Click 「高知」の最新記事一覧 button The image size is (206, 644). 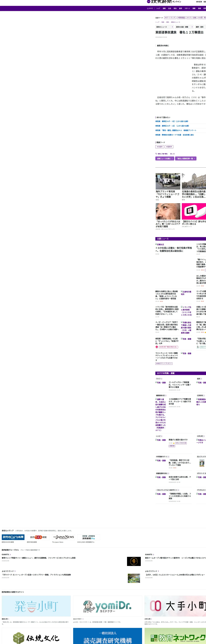tap(186, 159)
